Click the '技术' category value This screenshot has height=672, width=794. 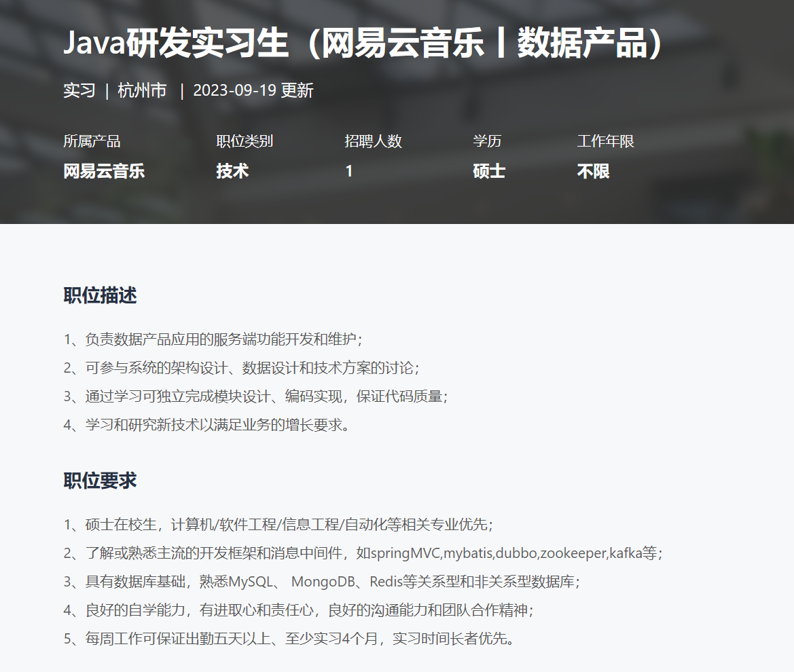click(232, 171)
